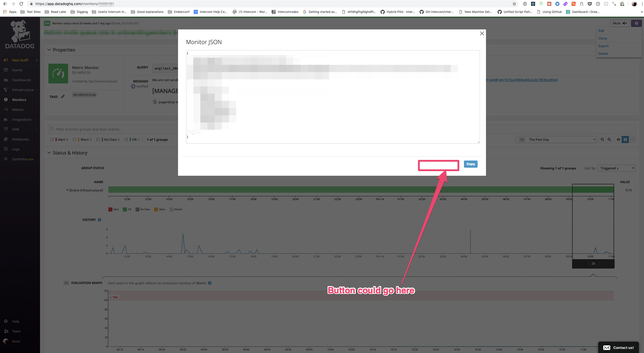The image size is (644, 353).
Task: Click the zoom out magnifier icon
Action: 602,139
